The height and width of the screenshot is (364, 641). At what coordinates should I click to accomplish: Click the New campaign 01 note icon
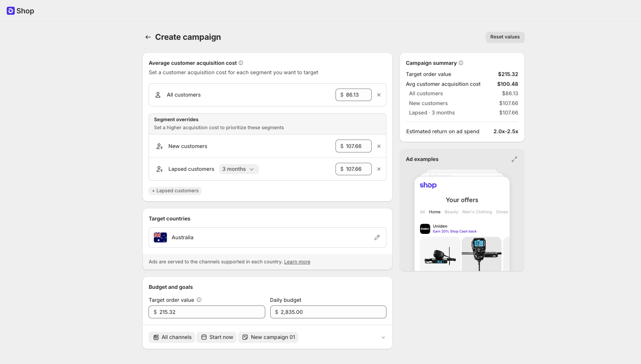point(245,337)
